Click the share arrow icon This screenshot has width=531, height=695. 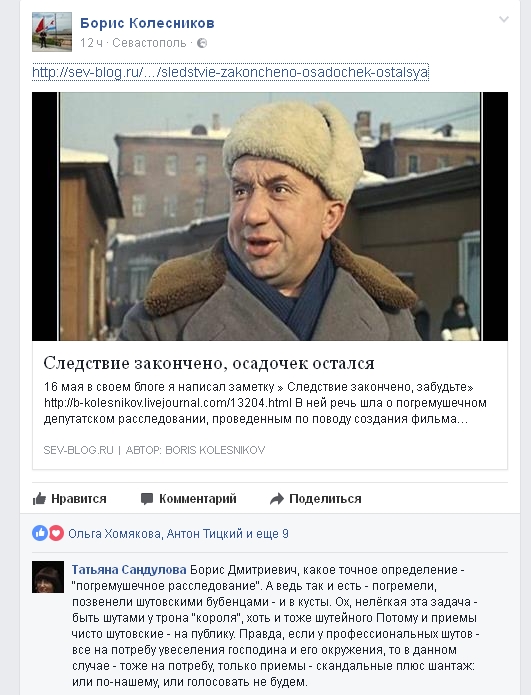click(x=277, y=499)
